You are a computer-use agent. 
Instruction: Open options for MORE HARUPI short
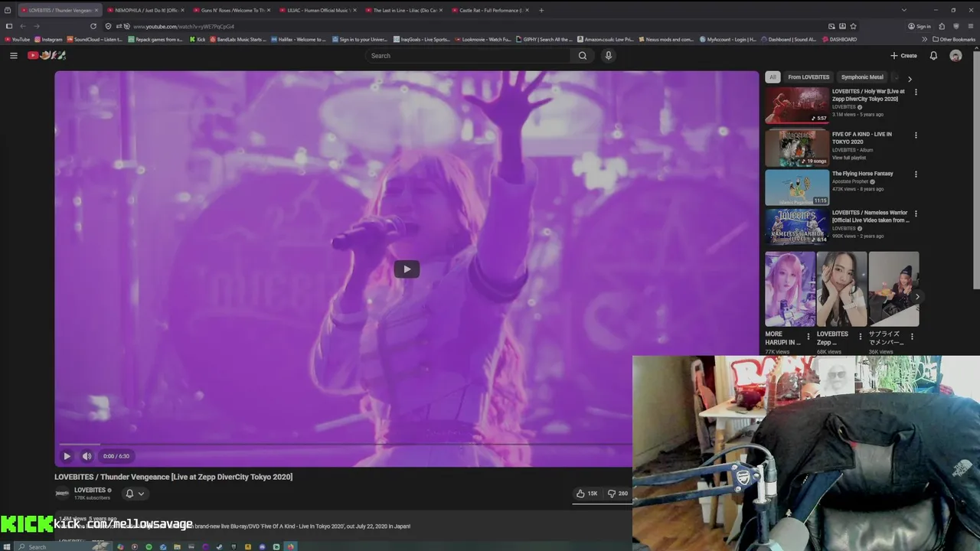click(808, 336)
